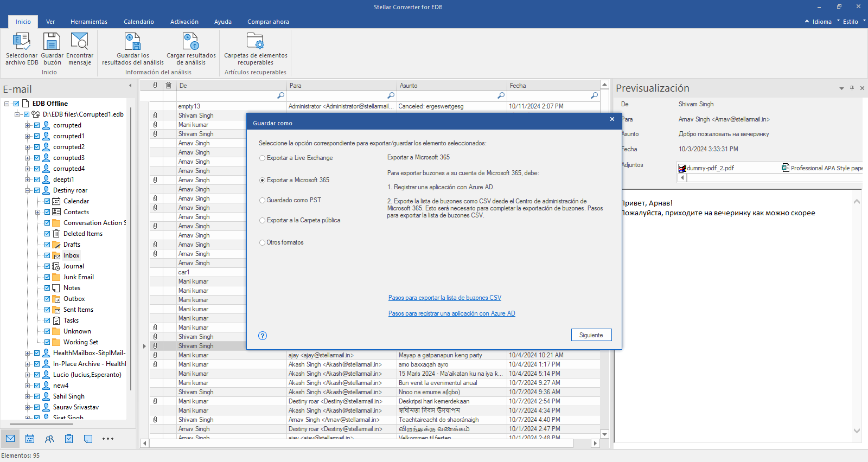868x462 pixels.
Task: Collapse the Destiny roar mailbox node
Action: point(27,190)
